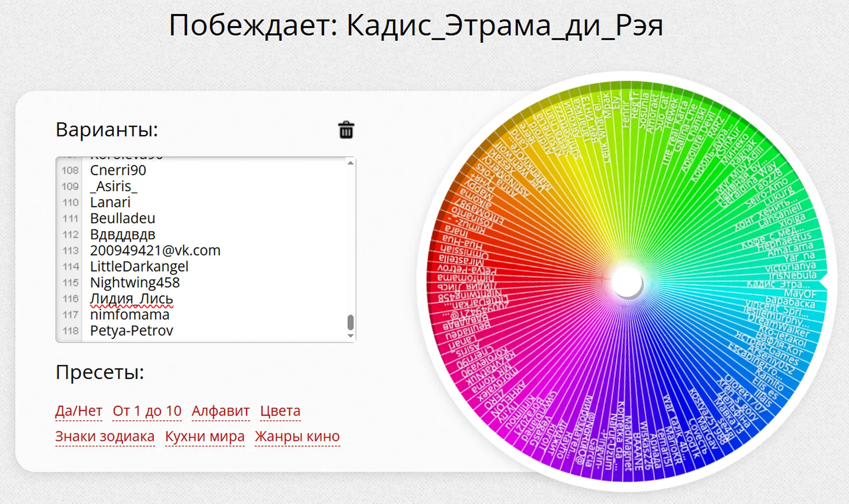Screen dimensions: 849x504
Task: Select the Да/Нет preset
Action: (x=79, y=411)
